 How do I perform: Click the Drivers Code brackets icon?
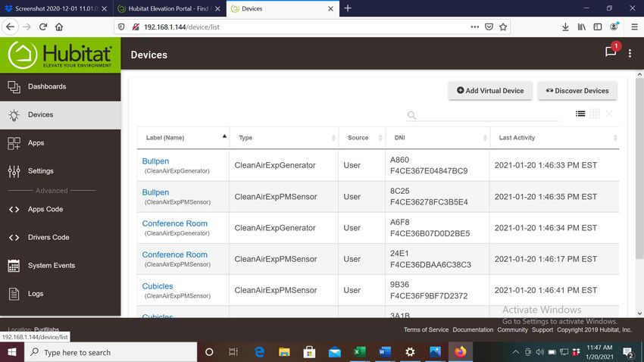click(14, 238)
